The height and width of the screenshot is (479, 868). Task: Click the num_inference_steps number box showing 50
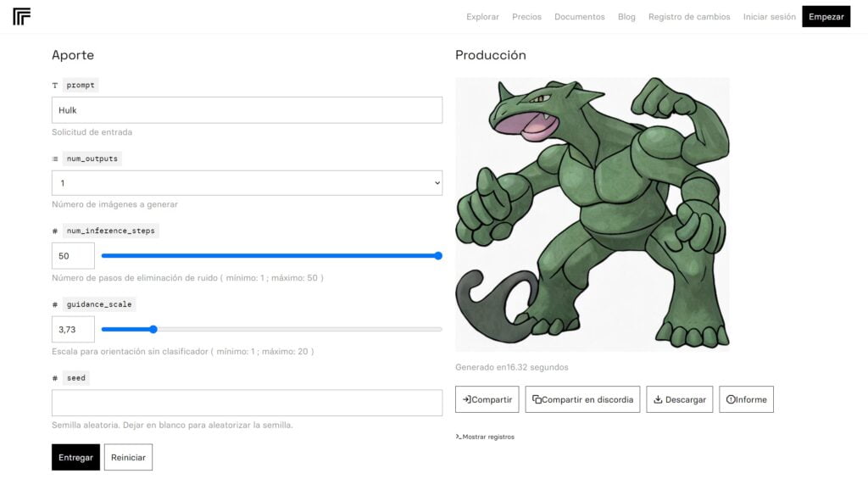coord(73,256)
